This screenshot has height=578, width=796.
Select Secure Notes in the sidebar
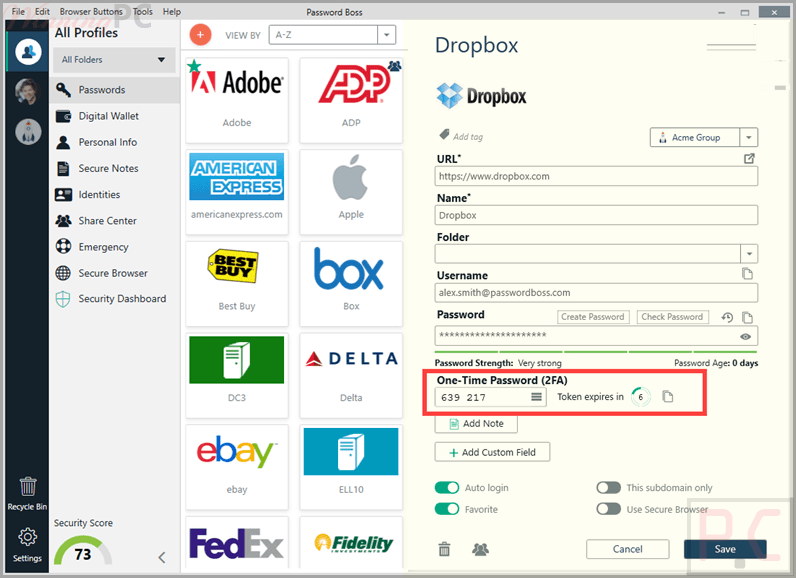115,168
